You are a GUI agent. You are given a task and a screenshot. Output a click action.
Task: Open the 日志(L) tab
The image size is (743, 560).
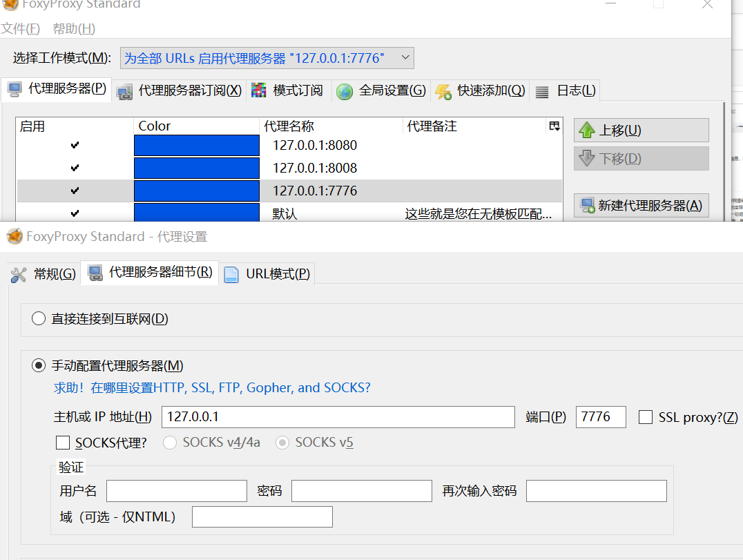(x=566, y=90)
